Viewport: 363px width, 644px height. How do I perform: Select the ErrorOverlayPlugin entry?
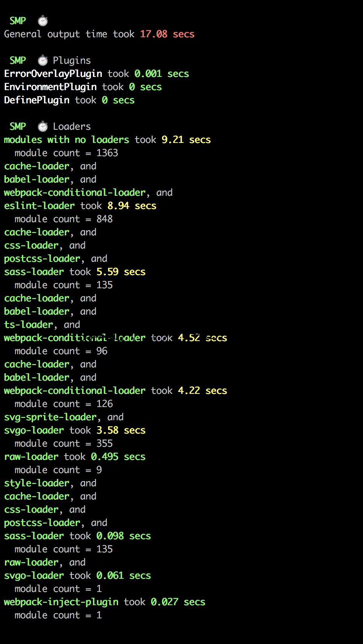coord(53,74)
